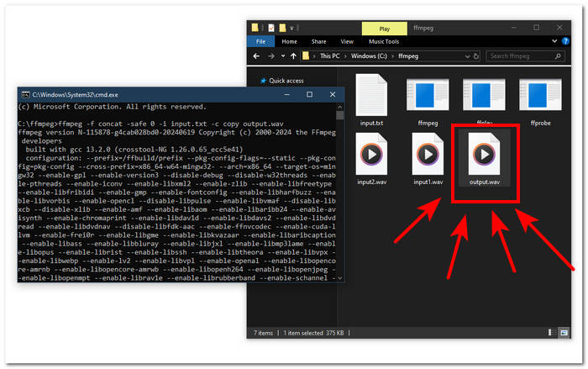Select the input1.wav audio file
The height and width of the screenshot is (369, 588).
pos(428,159)
